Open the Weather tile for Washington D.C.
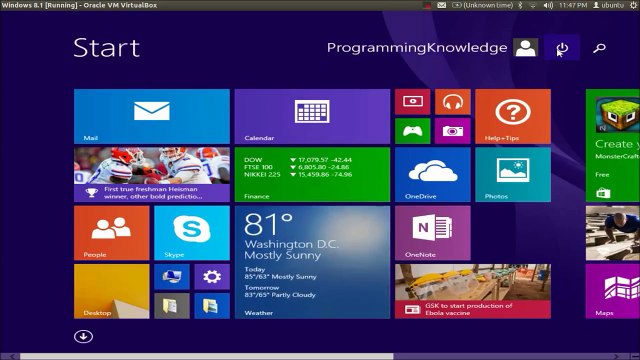640x360 pixels. (x=312, y=262)
